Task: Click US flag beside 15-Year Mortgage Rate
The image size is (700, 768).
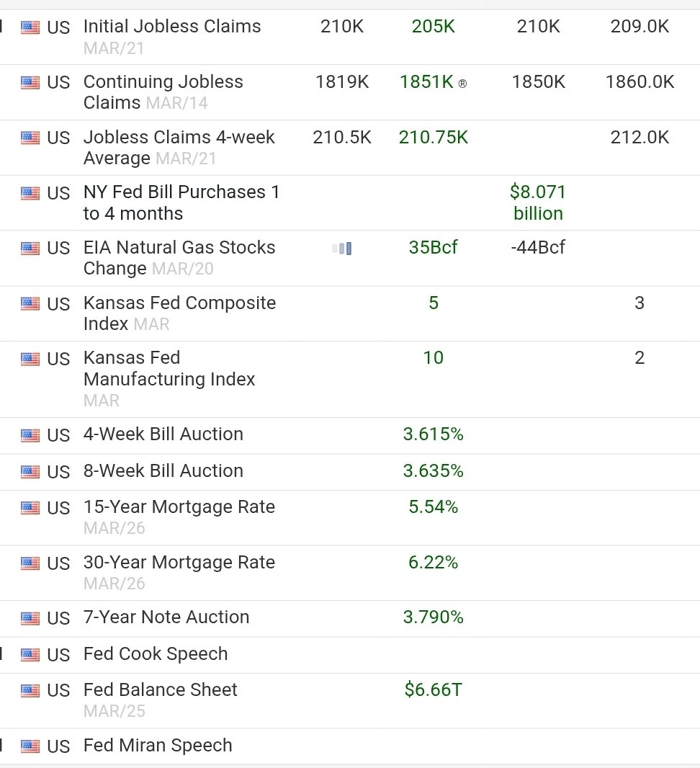Action: [x=30, y=508]
